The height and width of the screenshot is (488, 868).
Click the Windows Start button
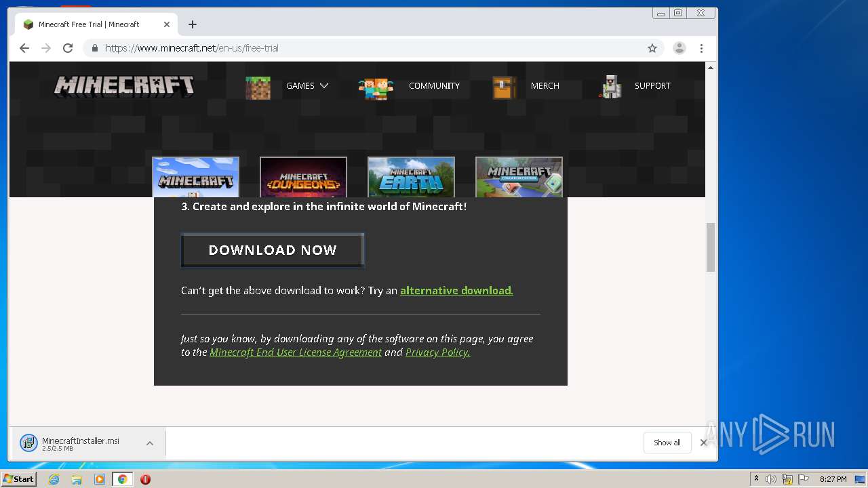[x=18, y=479]
